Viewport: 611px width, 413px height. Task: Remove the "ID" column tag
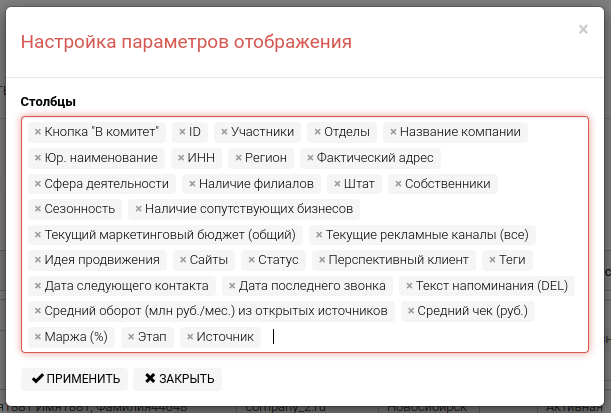[182, 132]
